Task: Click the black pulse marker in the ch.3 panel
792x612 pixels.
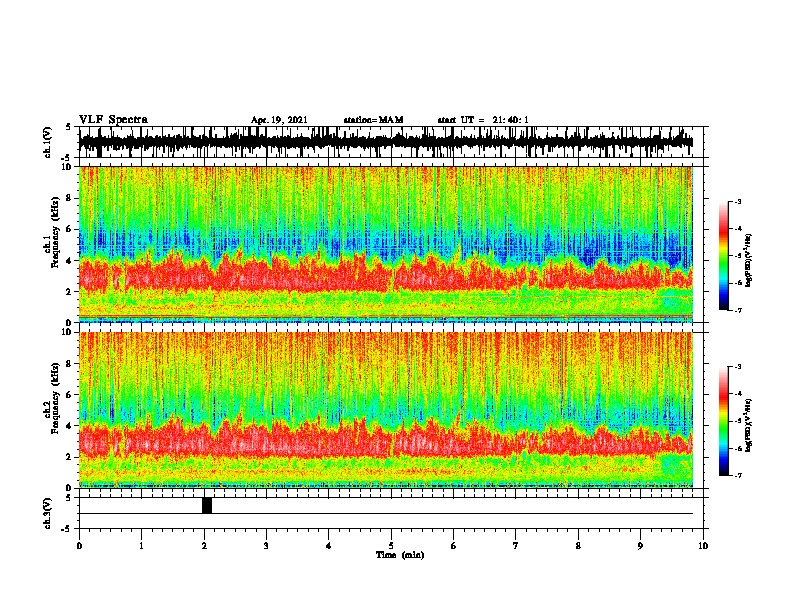Action: (207, 505)
